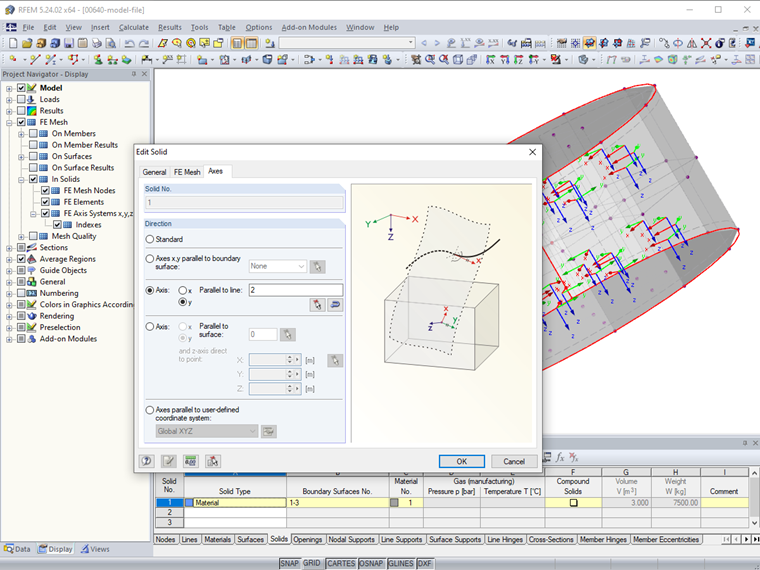Click the help icon in Edit Solid dialog
This screenshot has height=570, width=760.
click(x=147, y=461)
